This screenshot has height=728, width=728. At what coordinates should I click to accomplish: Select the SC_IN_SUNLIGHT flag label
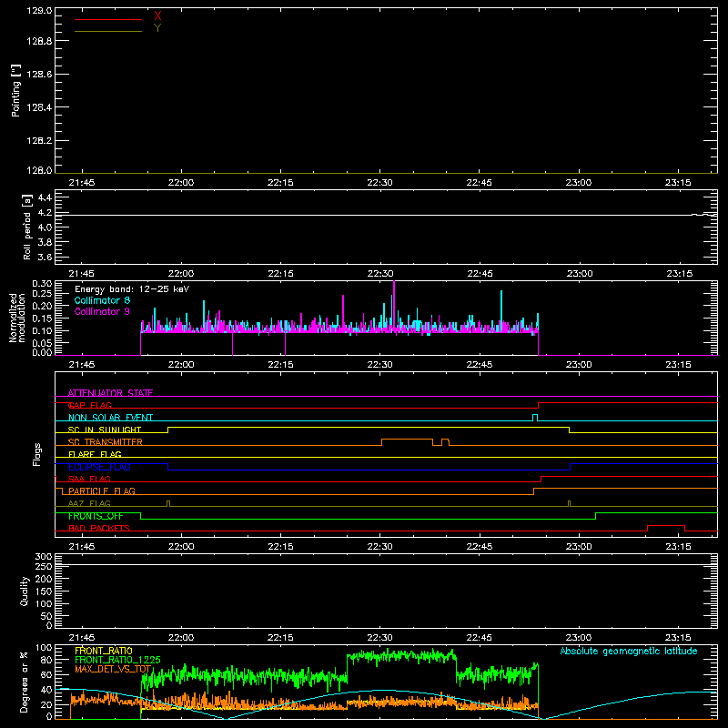point(105,430)
